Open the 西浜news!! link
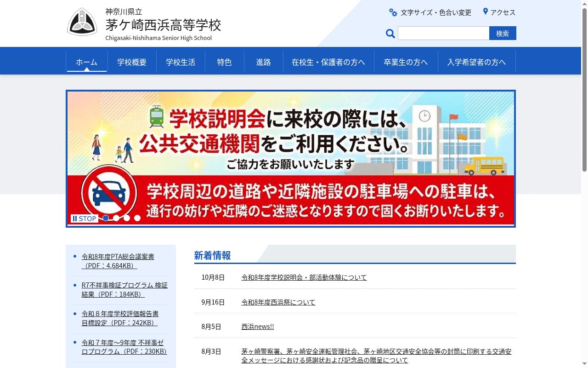588x368 pixels. coord(258,327)
